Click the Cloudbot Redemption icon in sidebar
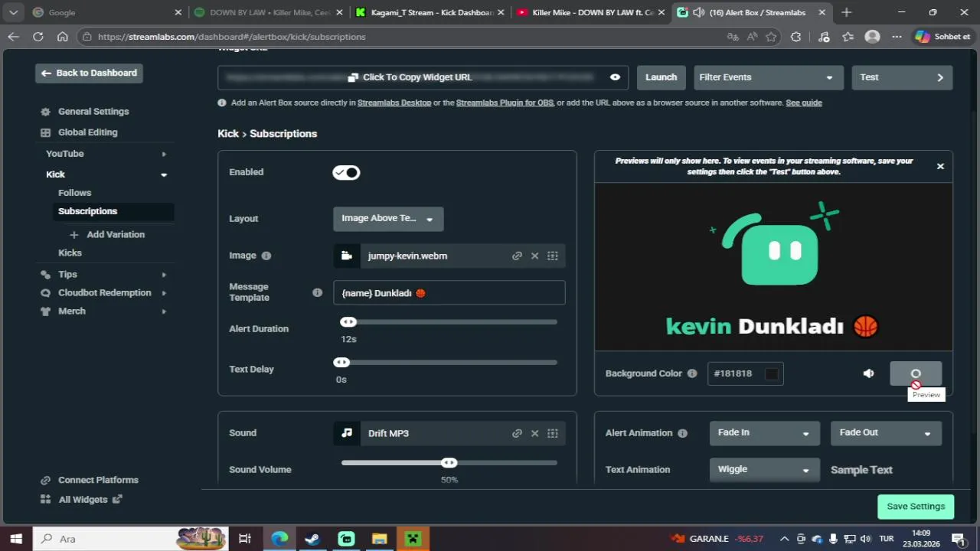This screenshot has height=551, width=980. [45, 293]
